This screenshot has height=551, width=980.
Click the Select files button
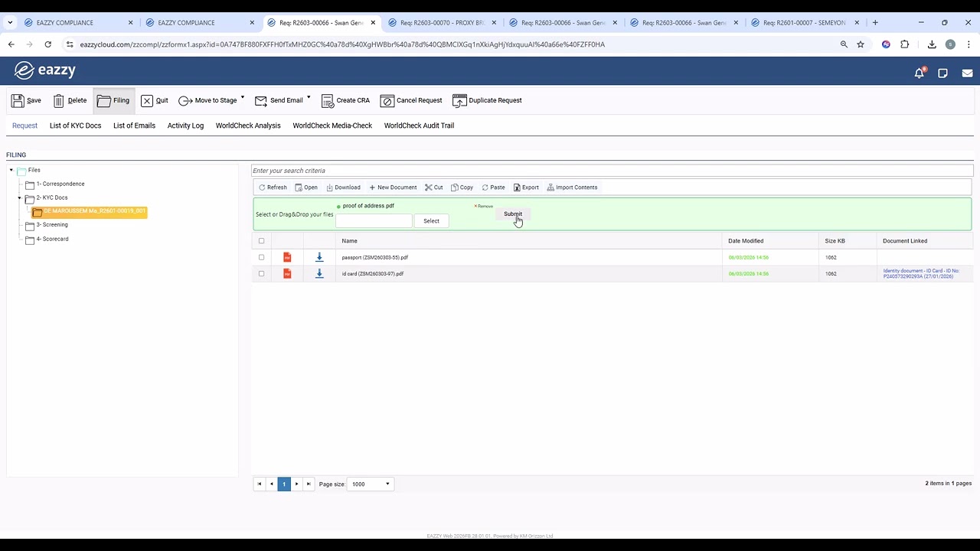click(x=431, y=221)
